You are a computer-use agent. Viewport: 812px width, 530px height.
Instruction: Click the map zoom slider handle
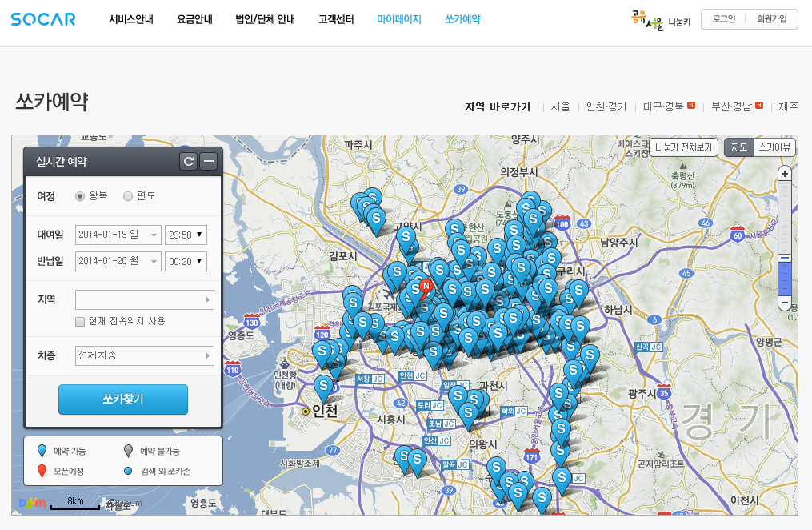click(x=785, y=258)
